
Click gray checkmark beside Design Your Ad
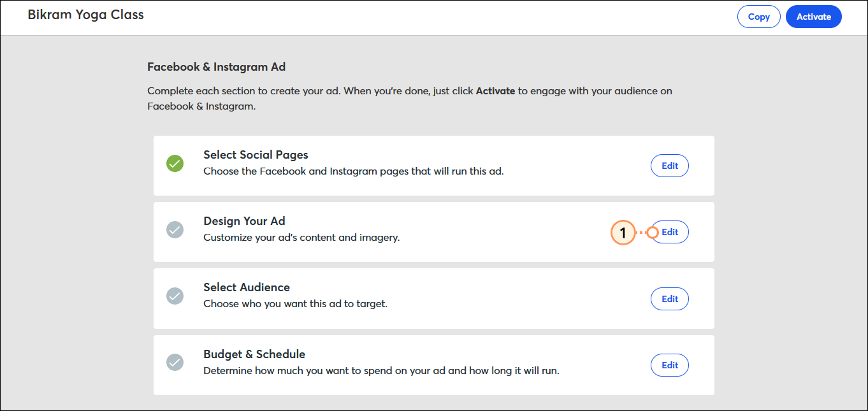click(x=175, y=230)
